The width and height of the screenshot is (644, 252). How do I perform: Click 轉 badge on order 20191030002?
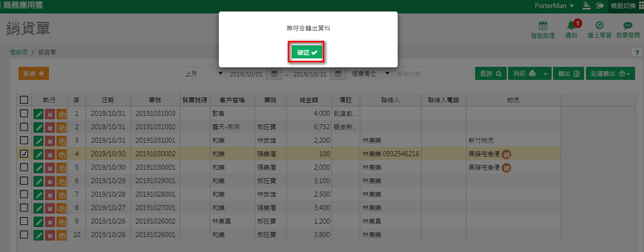coord(506,154)
